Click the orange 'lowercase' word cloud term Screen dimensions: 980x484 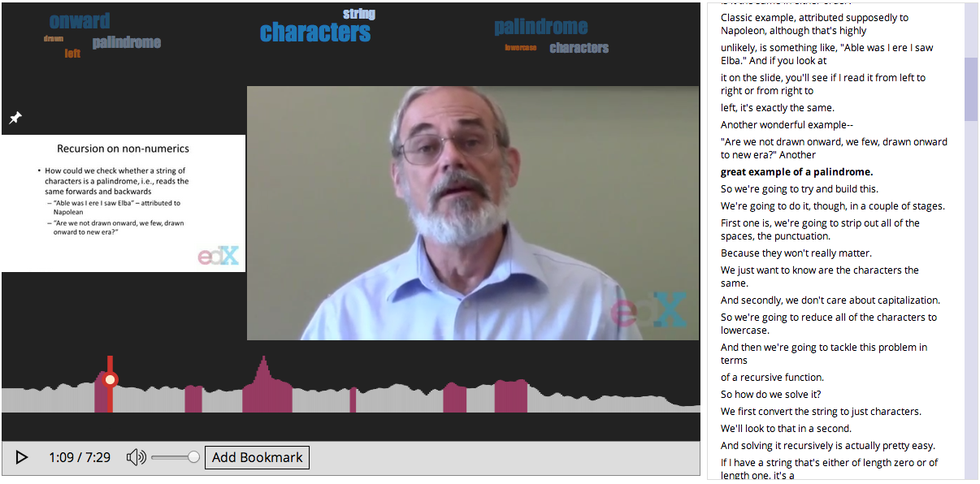(x=521, y=48)
